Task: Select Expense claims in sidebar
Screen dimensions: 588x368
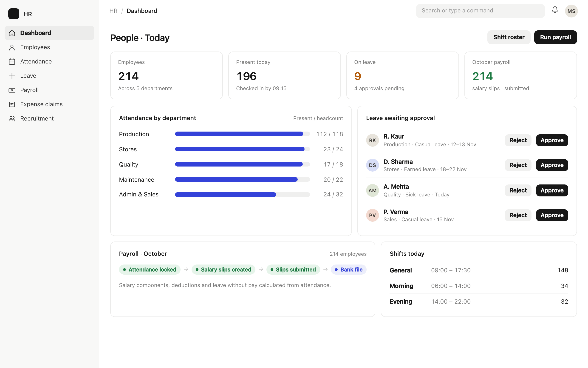Action: [x=49, y=104]
